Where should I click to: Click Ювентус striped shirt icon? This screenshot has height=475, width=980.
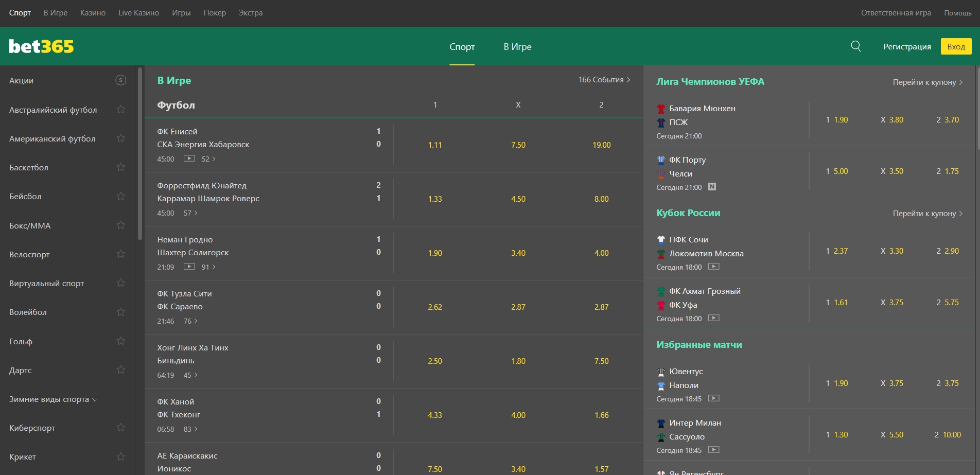pos(661,372)
